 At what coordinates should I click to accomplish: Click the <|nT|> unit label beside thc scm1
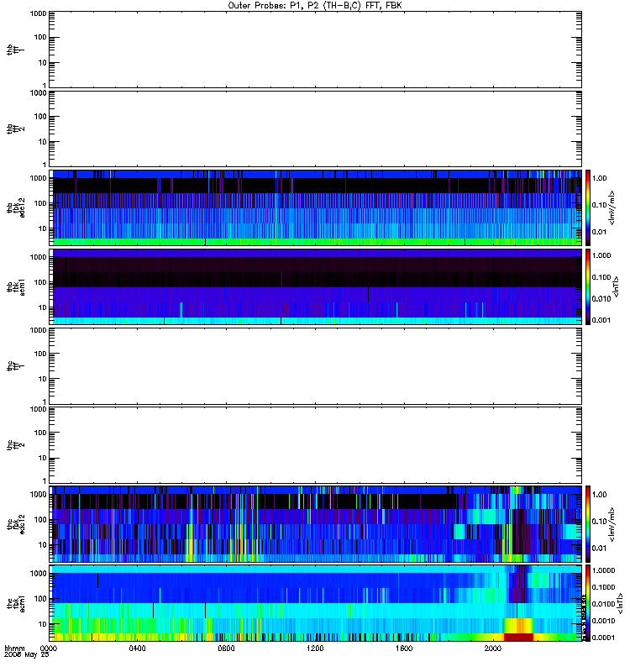click(620, 603)
